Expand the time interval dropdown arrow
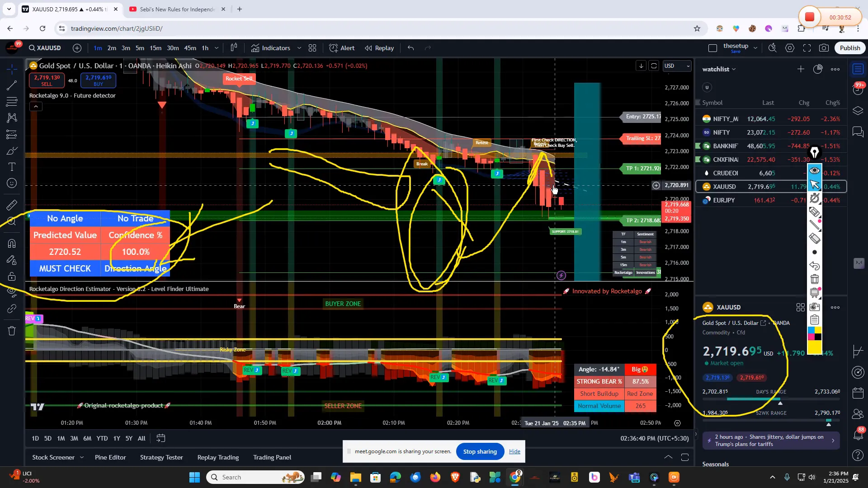The width and height of the screenshot is (868, 488). pos(217,48)
